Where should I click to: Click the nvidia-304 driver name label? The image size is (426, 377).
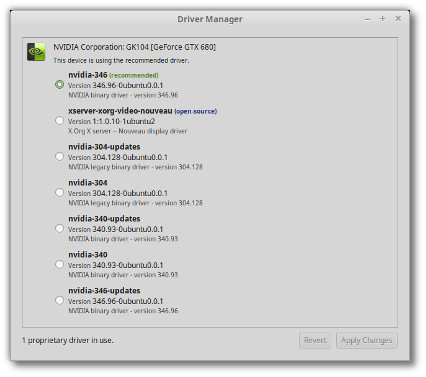(88, 183)
